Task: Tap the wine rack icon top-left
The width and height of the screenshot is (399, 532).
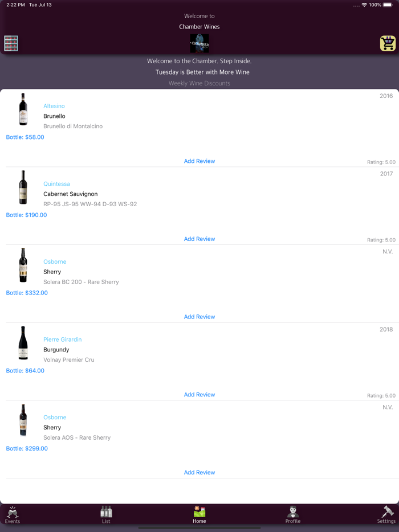Action: coord(11,43)
